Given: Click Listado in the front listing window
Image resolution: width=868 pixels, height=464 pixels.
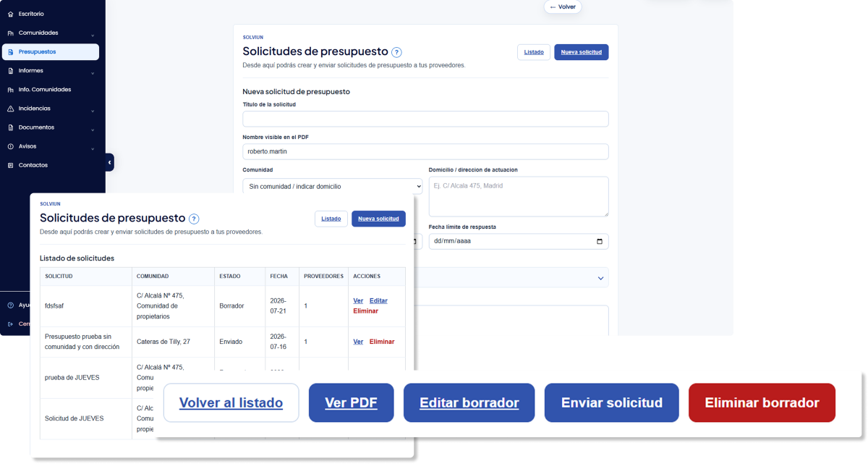Looking at the screenshot, I should 331,219.
